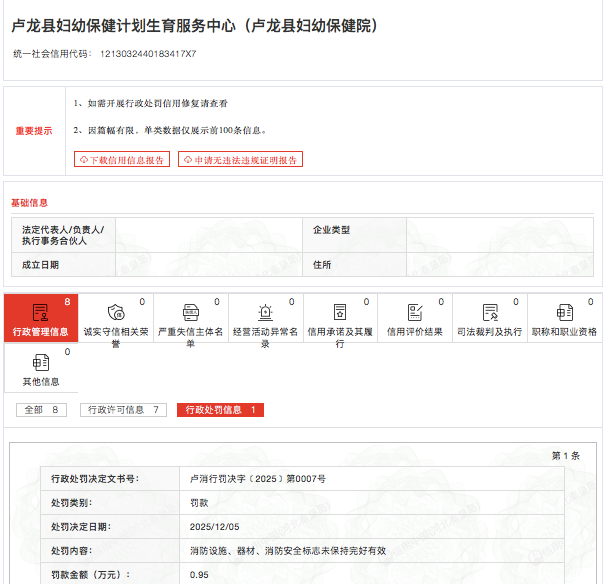Open the 其他信息 category icon
Viewport: 608px width, 584px height.
tap(40, 362)
